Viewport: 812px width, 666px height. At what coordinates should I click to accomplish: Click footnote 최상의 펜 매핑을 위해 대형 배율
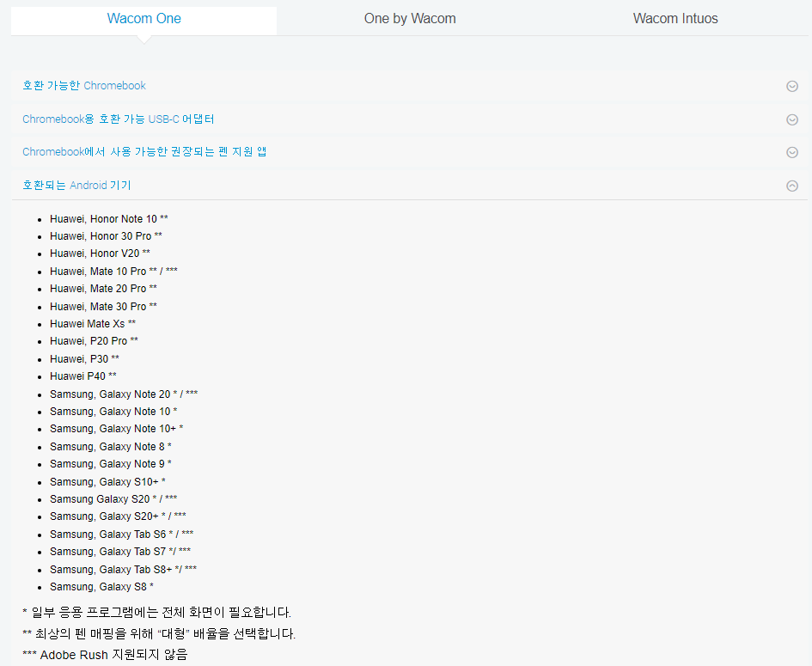(x=159, y=634)
